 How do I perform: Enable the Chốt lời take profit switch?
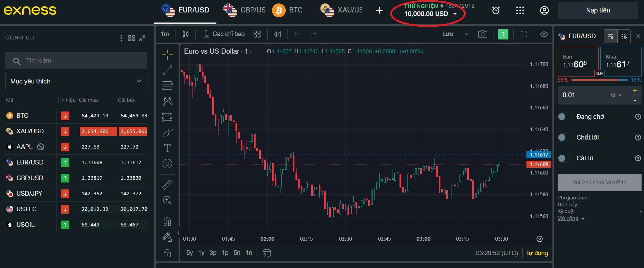coord(564,137)
